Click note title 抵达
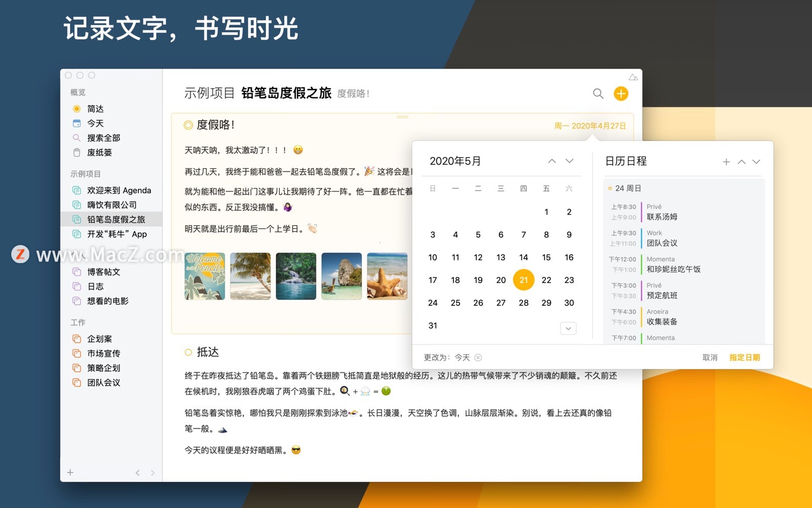Screen dimensions: 812x508 click(208, 352)
